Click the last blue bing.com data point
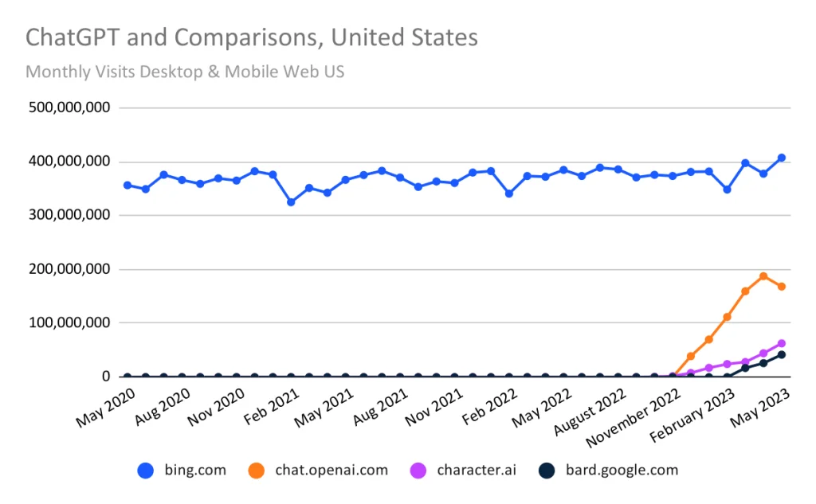The height and width of the screenshot is (504, 816). click(782, 158)
